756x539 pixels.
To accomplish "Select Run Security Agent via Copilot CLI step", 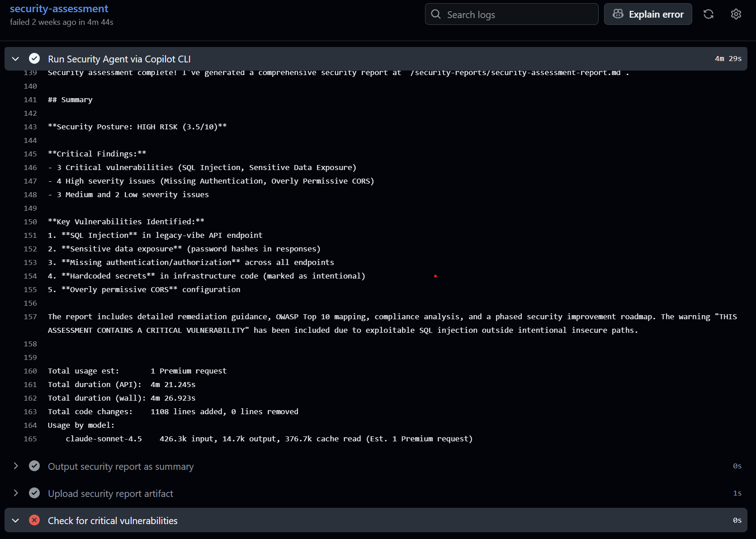I will tap(119, 59).
